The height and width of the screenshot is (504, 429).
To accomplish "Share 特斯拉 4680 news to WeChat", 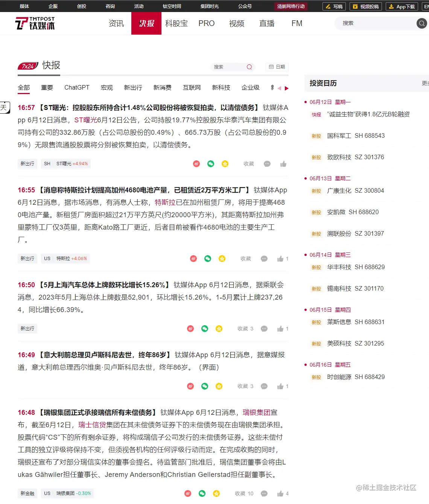I will pos(208,259).
